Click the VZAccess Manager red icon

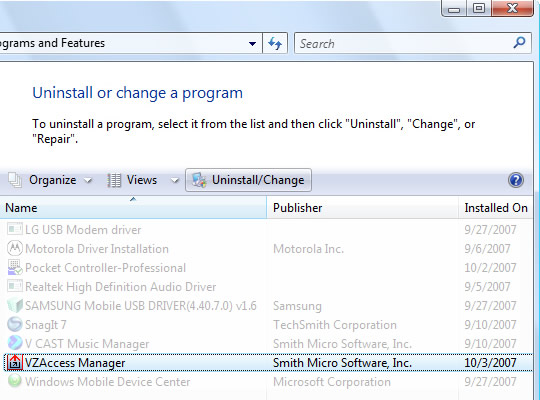tap(14, 362)
